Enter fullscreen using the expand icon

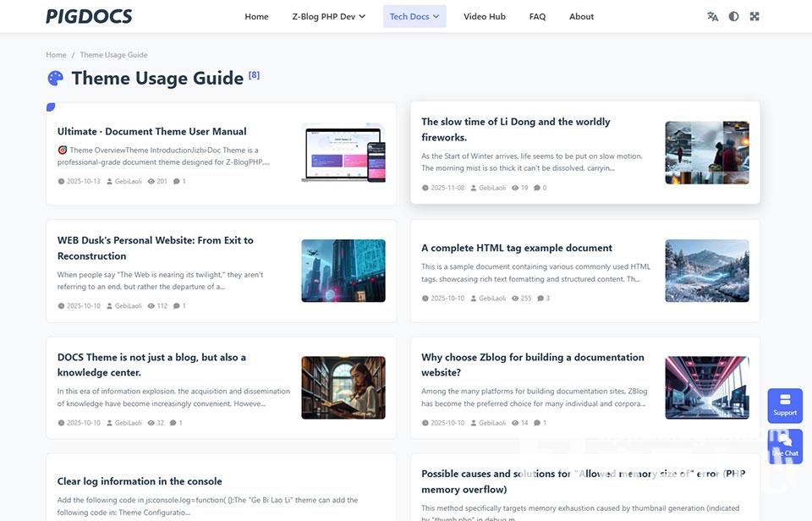pyautogui.click(x=754, y=16)
